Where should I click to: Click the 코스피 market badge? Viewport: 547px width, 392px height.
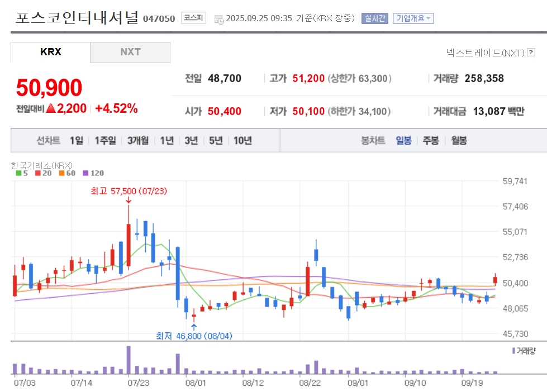194,18
